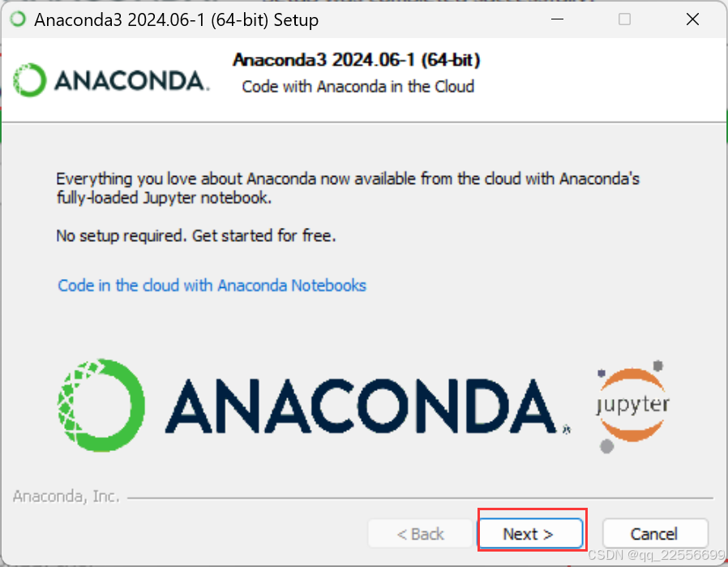Minimize the Anaconda3 Setup window
The height and width of the screenshot is (567, 728).
click(557, 19)
